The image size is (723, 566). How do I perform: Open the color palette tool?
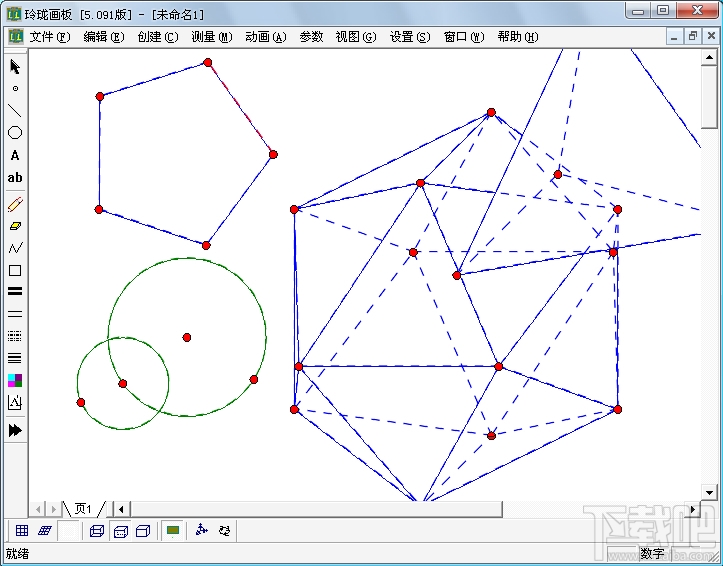[x=15, y=380]
